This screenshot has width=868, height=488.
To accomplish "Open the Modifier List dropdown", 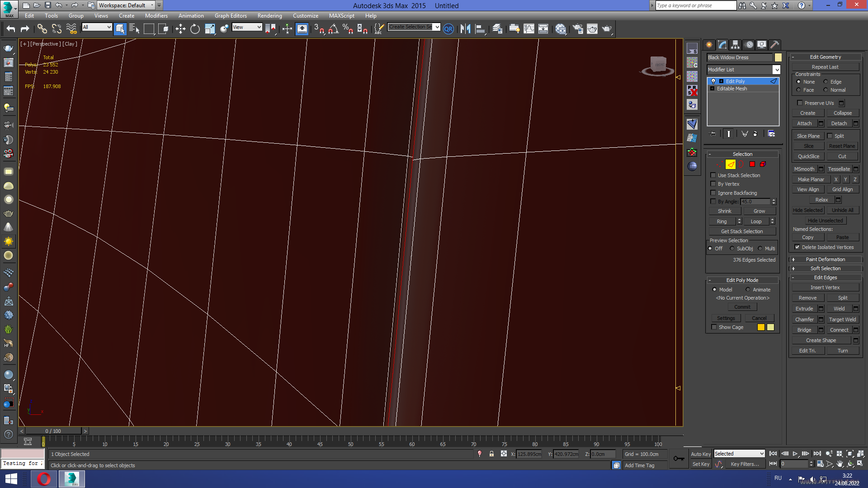I will 776,70.
